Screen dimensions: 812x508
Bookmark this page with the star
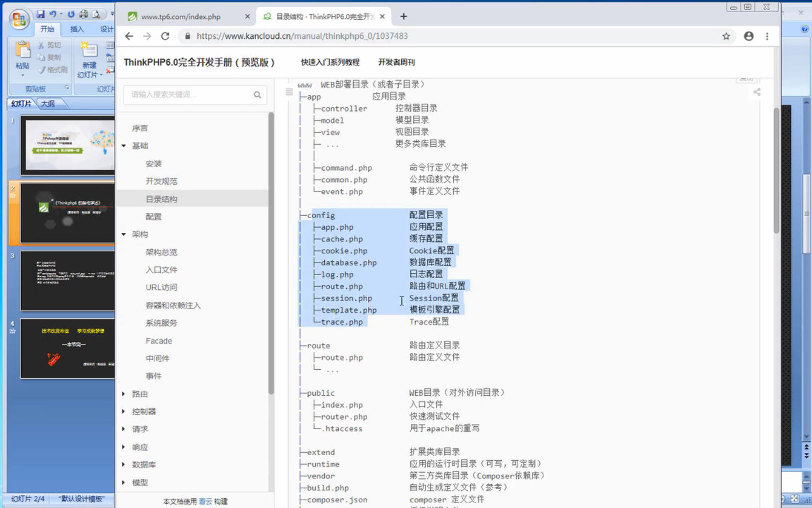click(726, 36)
